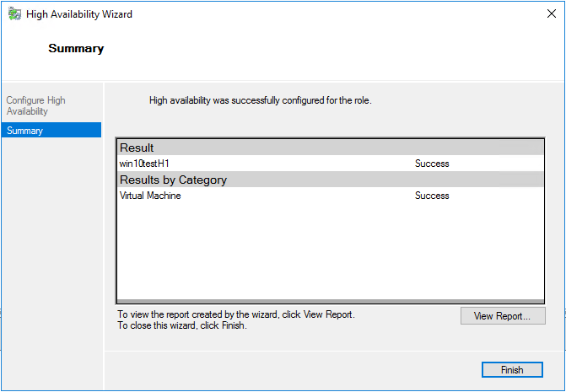Screen dimensions: 566x392
Task: Click the 'To close this wizard' instruction text
Action: point(182,325)
